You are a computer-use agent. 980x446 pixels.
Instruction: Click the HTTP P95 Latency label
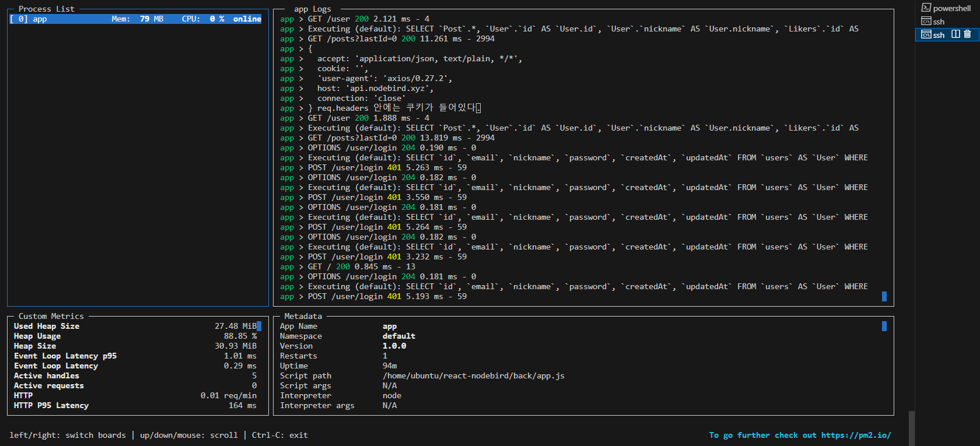pyautogui.click(x=51, y=406)
